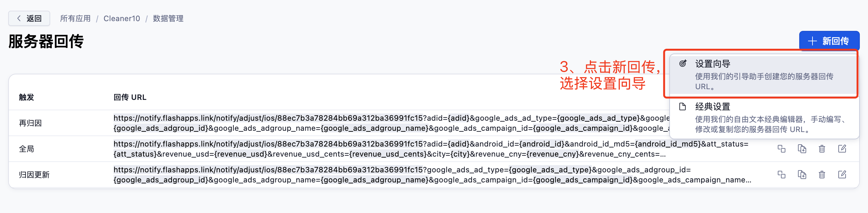Choose 经典设置 from the dropdown menu
This screenshot has height=213, width=868.
[763, 118]
